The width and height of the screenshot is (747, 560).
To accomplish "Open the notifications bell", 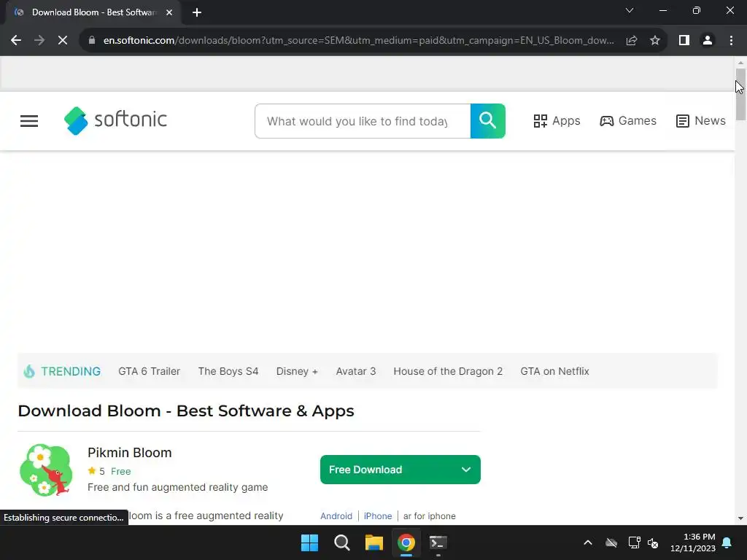I will pos(727,542).
